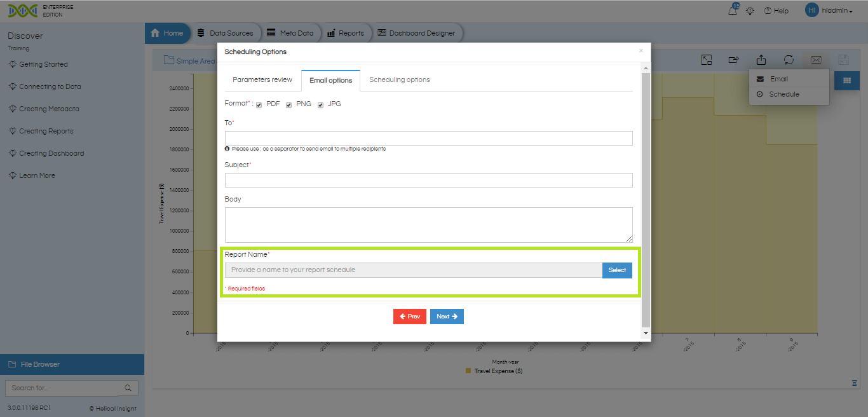Open Connecting to Data guide
The image size is (868, 417).
click(x=50, y=86)
